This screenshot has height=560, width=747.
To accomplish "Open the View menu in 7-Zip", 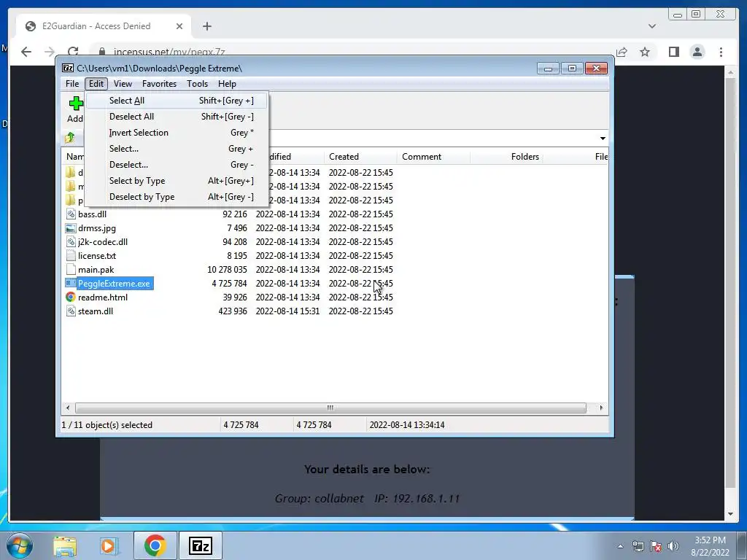I will pos(123,84).
